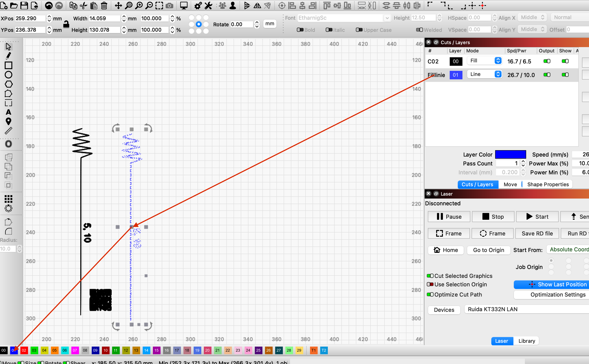Disable Output for the C02 layer
Viewport: 589px width, 364px height.
click(x=547, y=61)
